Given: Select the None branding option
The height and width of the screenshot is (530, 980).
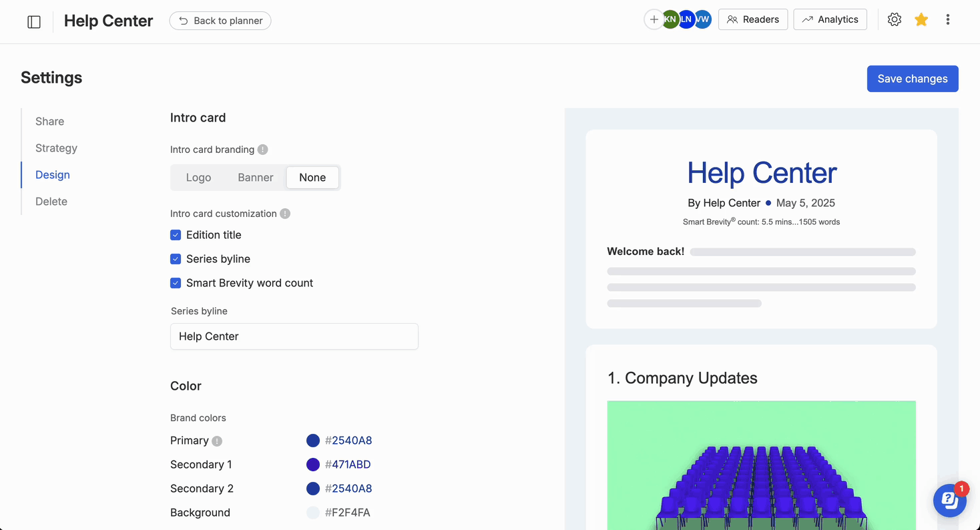Looking at the screenshot, I should click(312, 178).
